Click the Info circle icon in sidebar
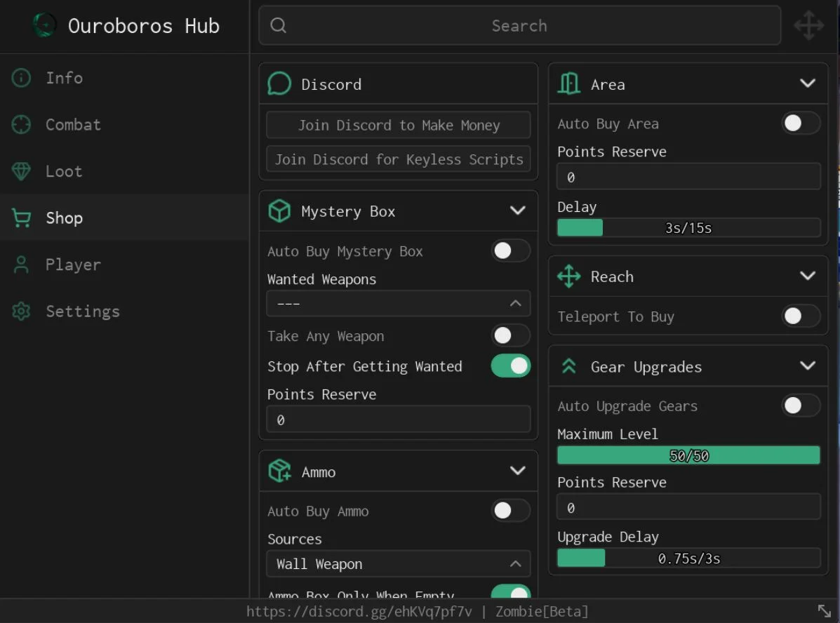The image size is (840, 623). click(x=22, y=78)
